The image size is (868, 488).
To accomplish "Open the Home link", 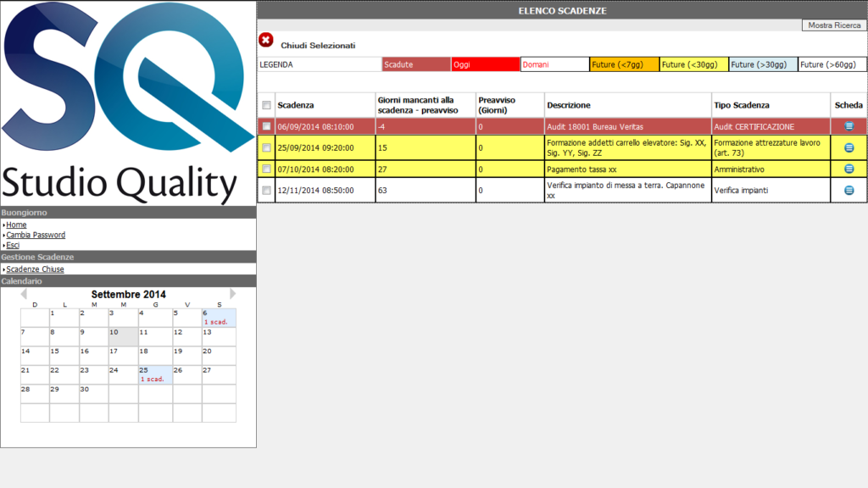I will 16,225.
